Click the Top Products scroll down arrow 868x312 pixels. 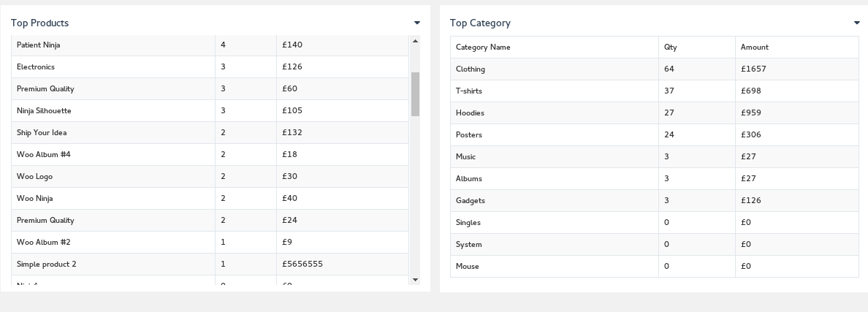(415, 279)
